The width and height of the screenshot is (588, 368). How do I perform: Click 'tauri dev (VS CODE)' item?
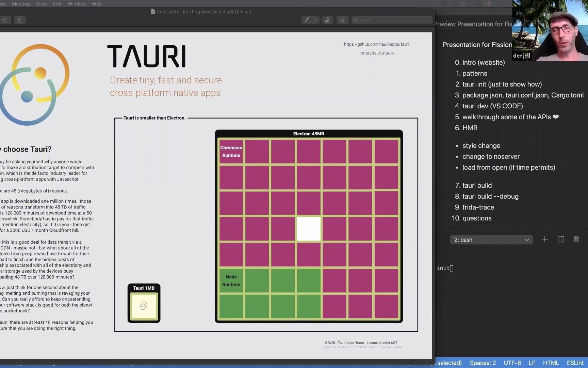tap(493, 106)
